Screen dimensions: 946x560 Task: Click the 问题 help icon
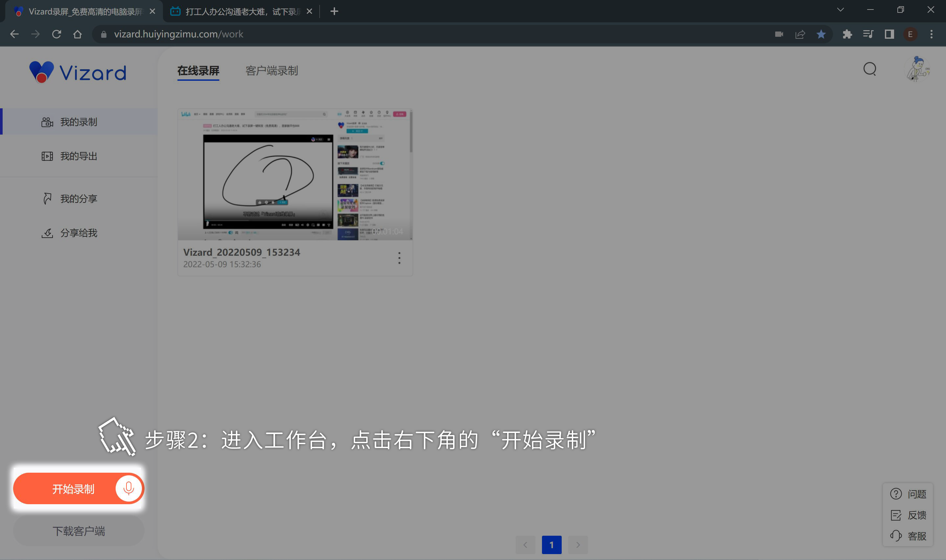896,494
